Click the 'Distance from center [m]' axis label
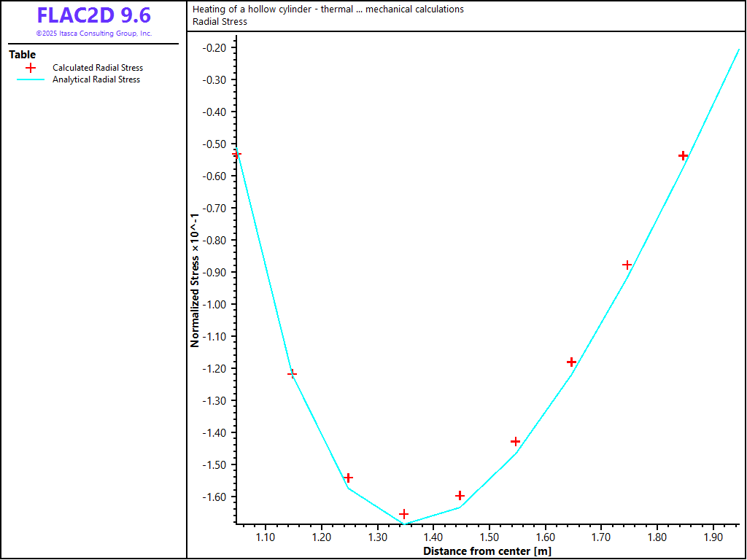The image size is (747, 560). [x=487, y=551]
